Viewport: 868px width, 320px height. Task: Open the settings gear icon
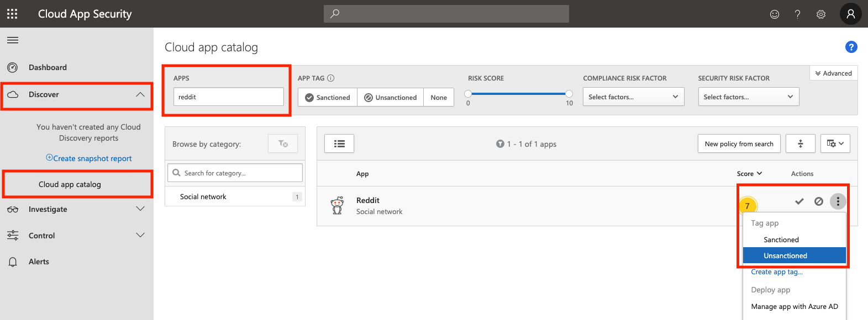coord(821,14)
